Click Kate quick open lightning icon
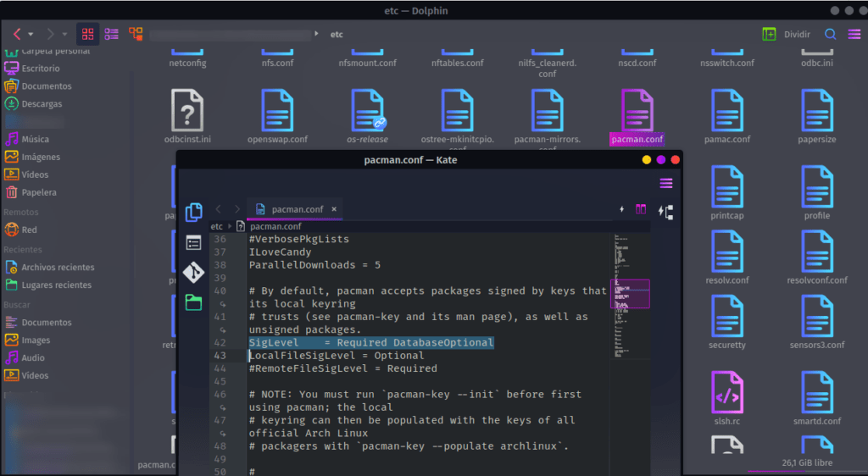The width and height of the screenshot is (868, 476). pos(621,209)
